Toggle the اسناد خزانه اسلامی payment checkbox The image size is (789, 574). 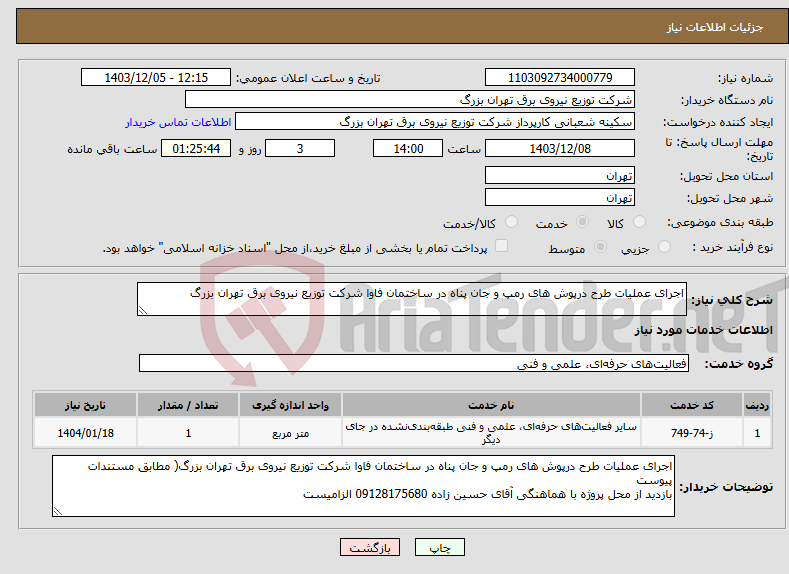pos(501,245)
